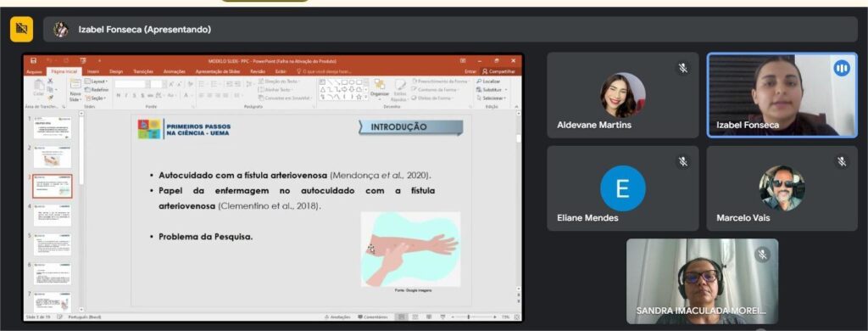Select slide 4 thumbnail in slide panel

point(52,215)
